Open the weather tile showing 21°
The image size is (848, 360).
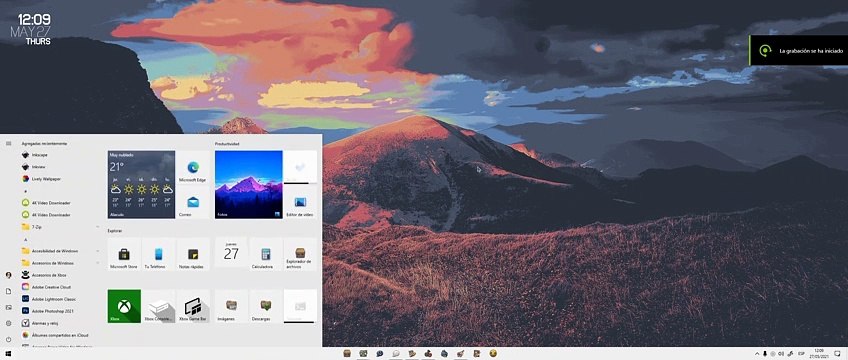pyautogui.click(x=141, y=184)
